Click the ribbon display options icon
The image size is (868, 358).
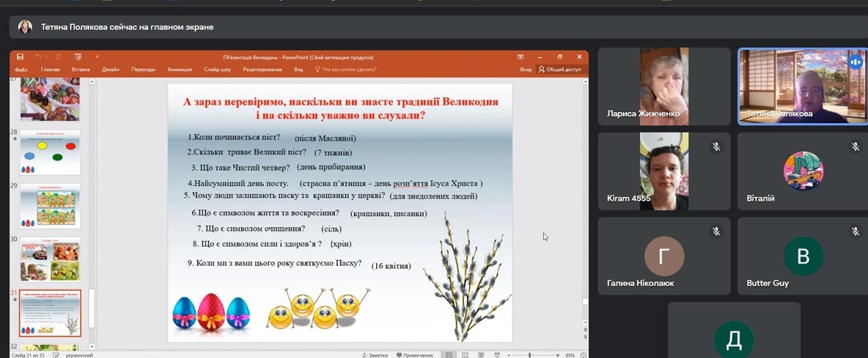[x=520, y=57]
